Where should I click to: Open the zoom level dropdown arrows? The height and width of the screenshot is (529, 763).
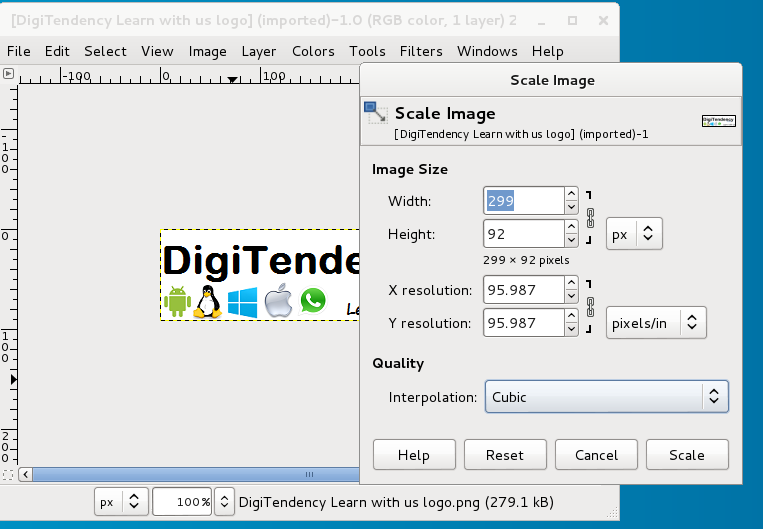224,502
